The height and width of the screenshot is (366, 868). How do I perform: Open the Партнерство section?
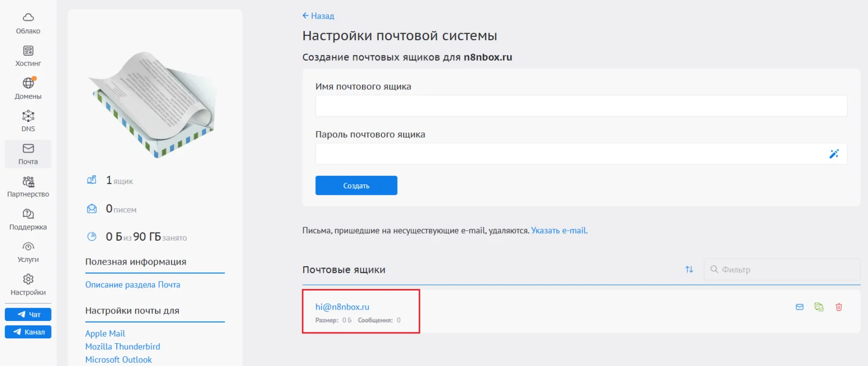click(28, 187)
